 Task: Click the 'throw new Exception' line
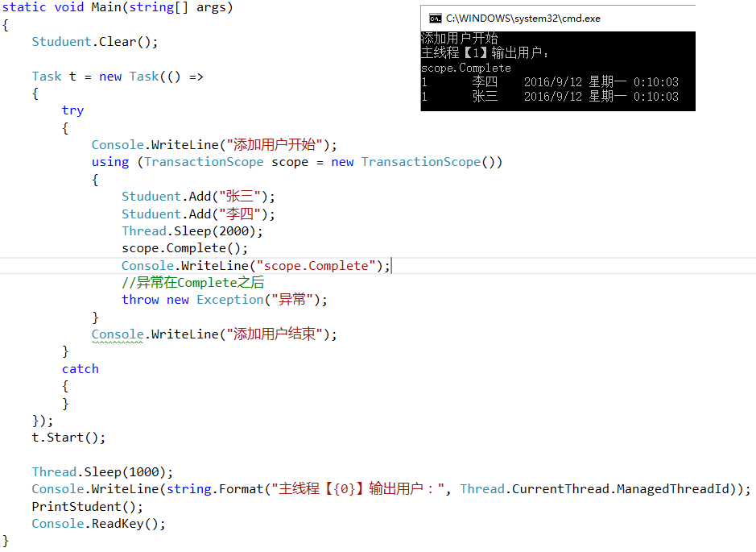(224, 300)
